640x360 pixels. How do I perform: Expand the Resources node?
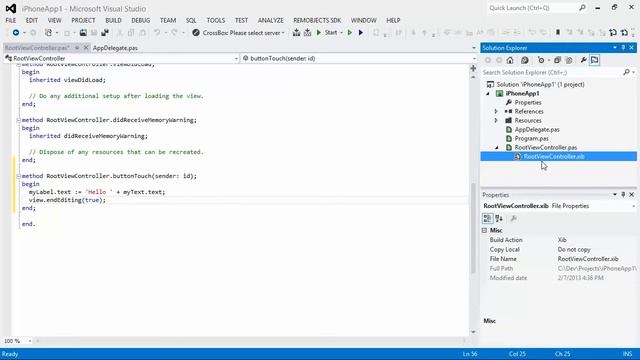coord(496,120)
